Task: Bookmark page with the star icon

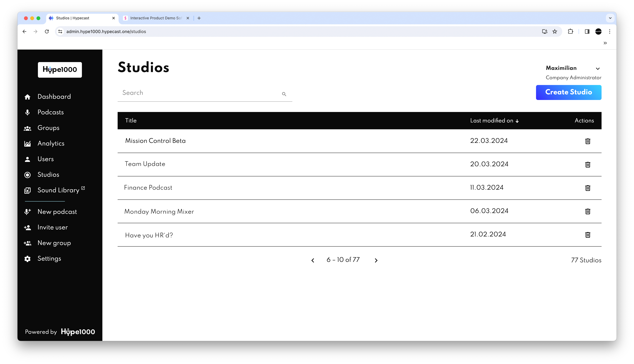Action: (x=555, y=32)
